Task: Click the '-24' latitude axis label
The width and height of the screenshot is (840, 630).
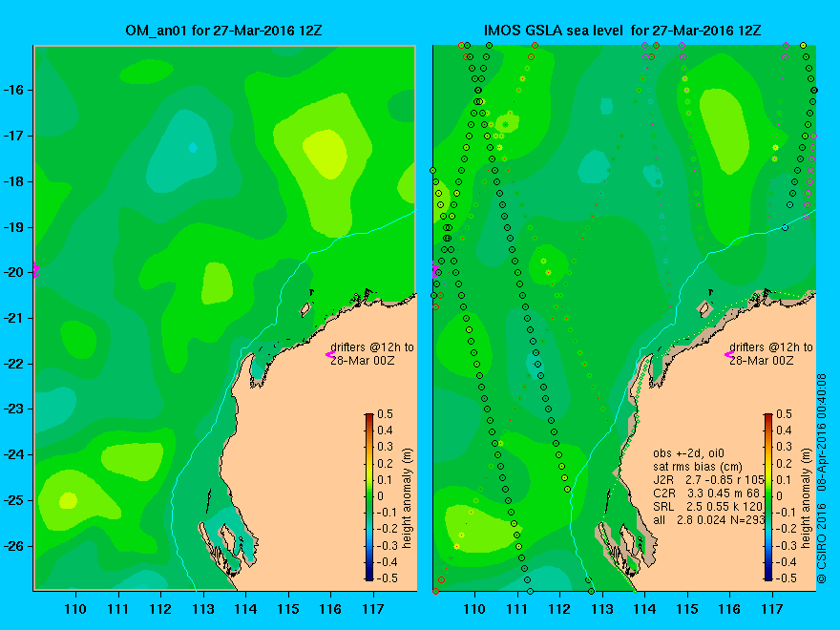Action: coord(13,454)
